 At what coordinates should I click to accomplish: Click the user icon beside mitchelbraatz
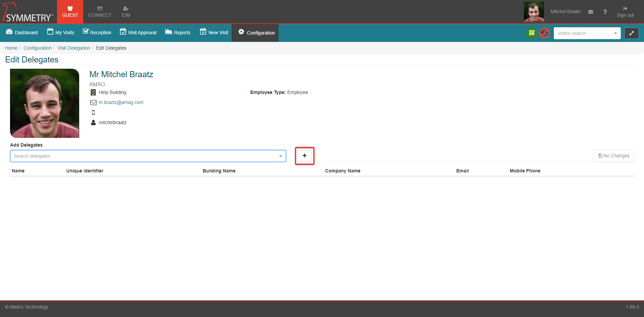tap(93, 122)
